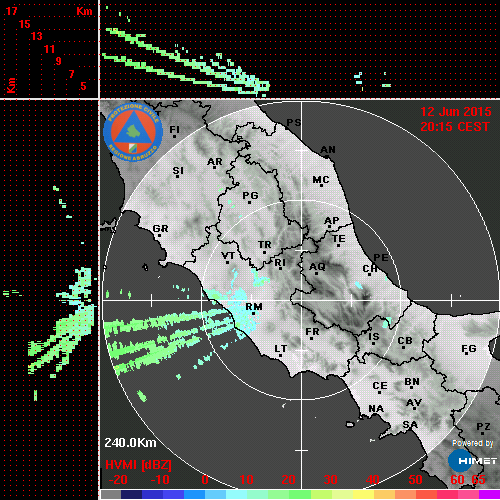Select the CB city label
Viewport: 500px width, 500px height.
(x=405, y=341)
